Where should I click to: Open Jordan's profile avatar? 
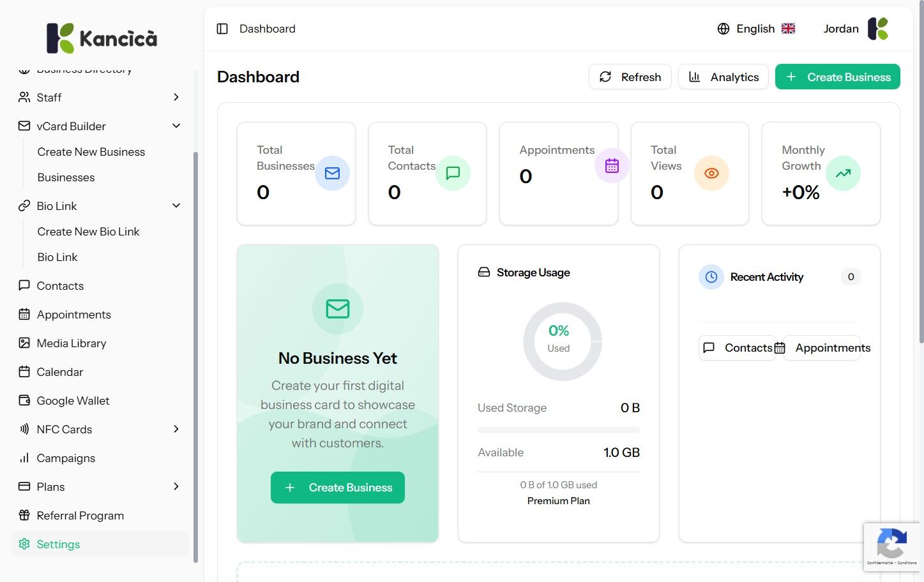click(878, 29)
